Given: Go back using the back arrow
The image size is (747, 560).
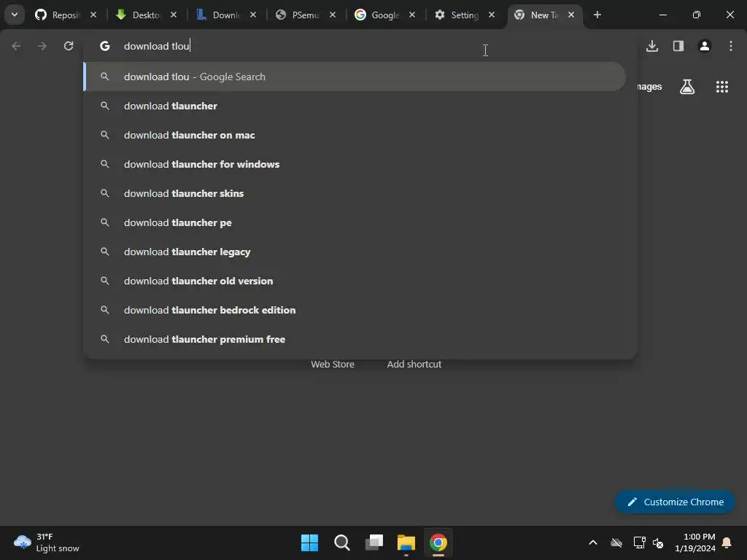Looking at the screenshot, I should pos(16,46).
